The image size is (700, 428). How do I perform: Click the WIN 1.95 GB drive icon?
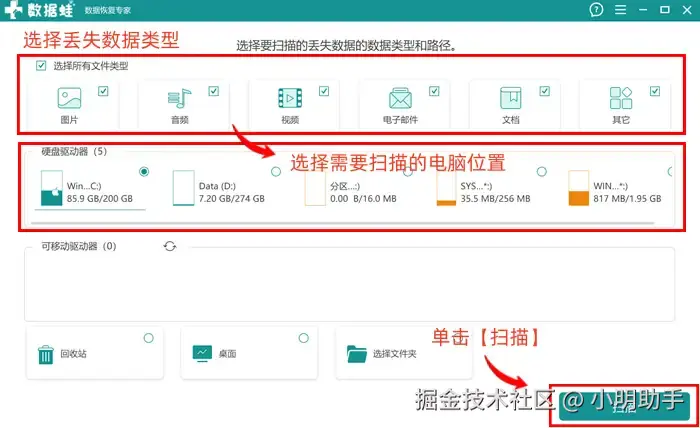click(x=579, y=188)
